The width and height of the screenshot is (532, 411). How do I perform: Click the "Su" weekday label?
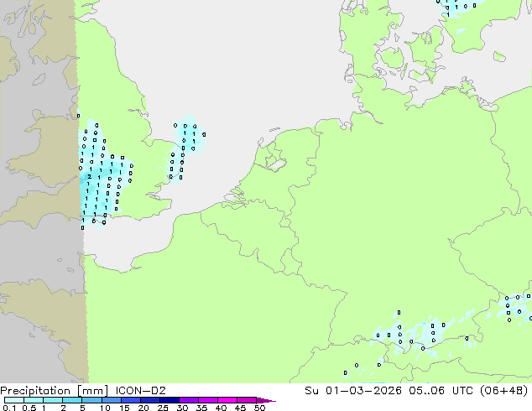pos(311,390)
